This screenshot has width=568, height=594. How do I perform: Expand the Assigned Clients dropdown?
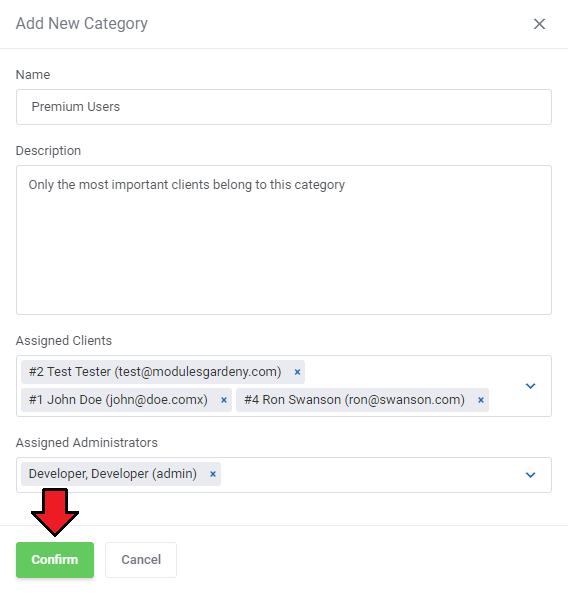pyautogui.click(x=530, y=386)
